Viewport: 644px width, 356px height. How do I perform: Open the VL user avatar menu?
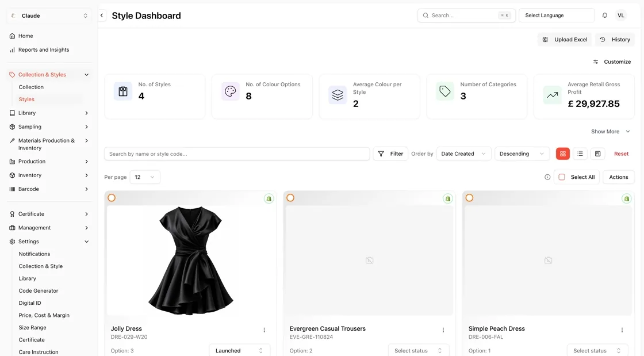click(620, 16)
